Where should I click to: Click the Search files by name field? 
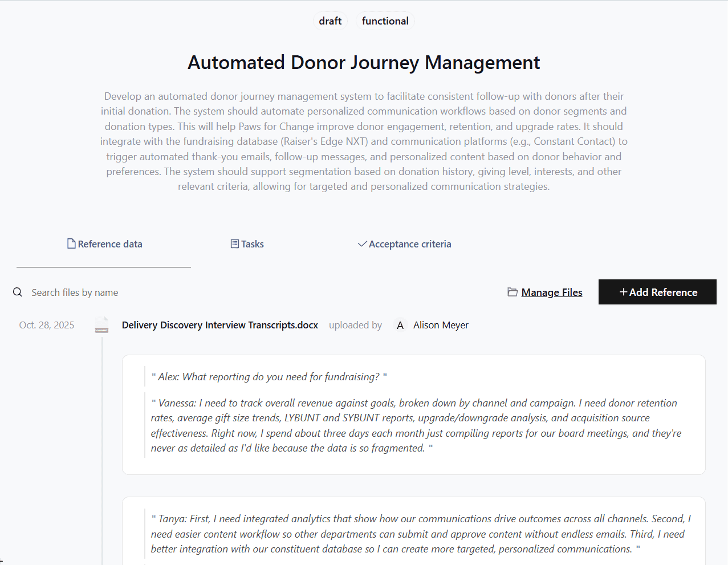click(x=75, y=292)
